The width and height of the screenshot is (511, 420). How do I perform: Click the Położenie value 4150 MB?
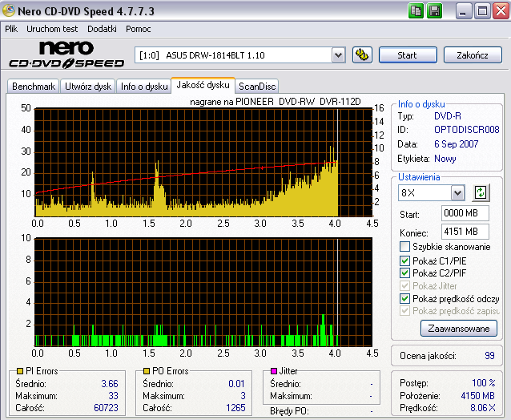pyautogui.click(x=477, y=395)
